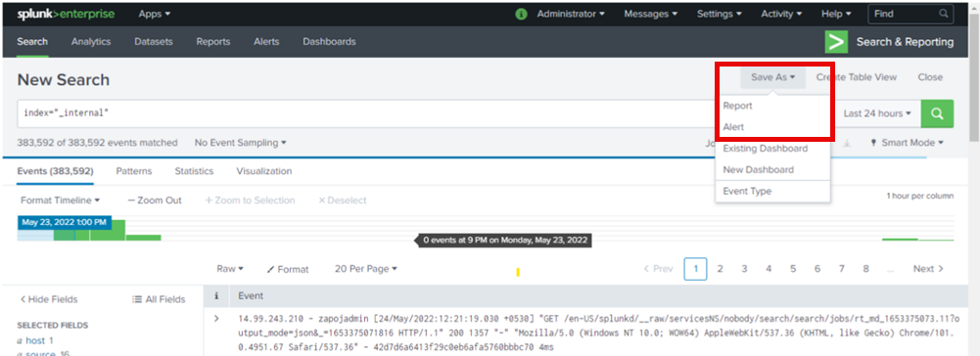This screenshot has width=980, height=356.
Task: Go to results page 2
Action: [x=720, y=269]
